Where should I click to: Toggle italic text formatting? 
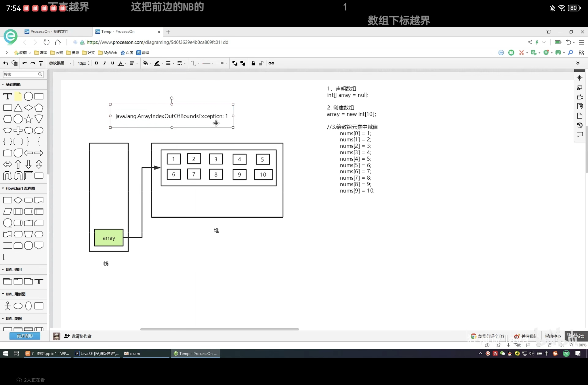click(105, 63)
